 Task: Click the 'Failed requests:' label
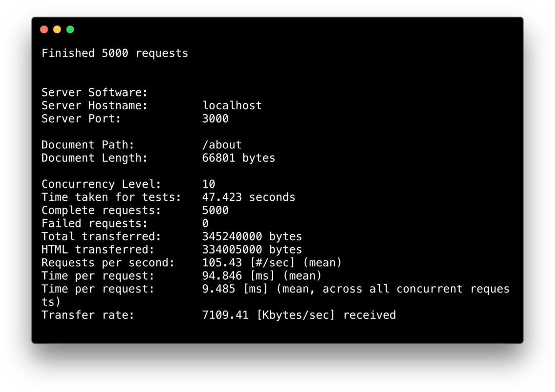coord(94,223)
